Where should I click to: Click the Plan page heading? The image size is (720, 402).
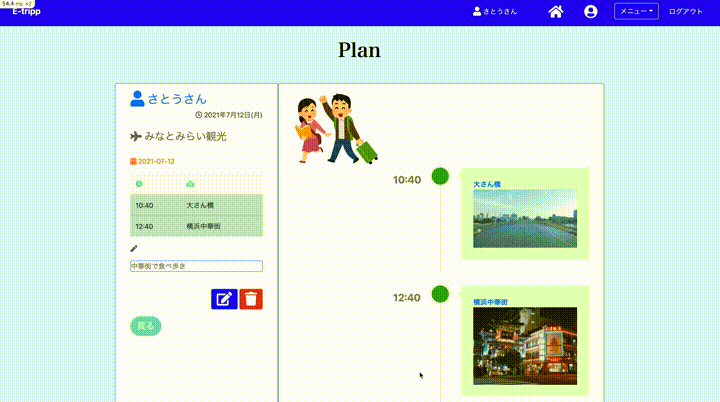click(x=360, y=50)
